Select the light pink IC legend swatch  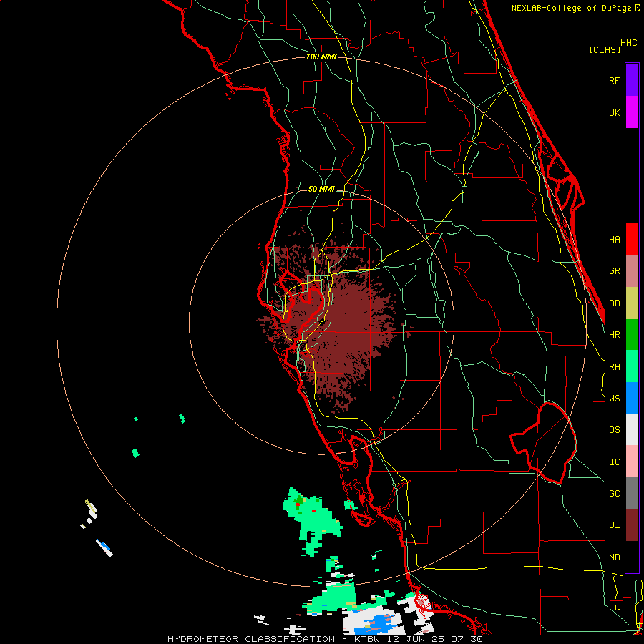pyautogui.click(x=632, y=462)
